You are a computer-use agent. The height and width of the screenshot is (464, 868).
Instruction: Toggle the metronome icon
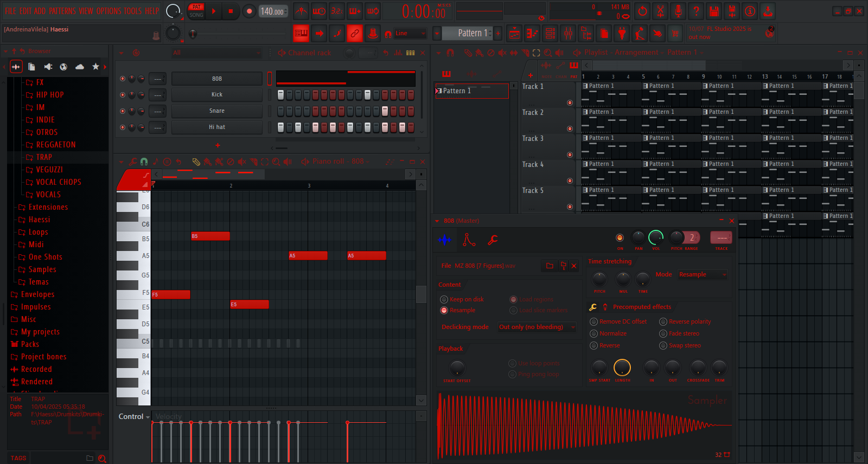point(301,11)
